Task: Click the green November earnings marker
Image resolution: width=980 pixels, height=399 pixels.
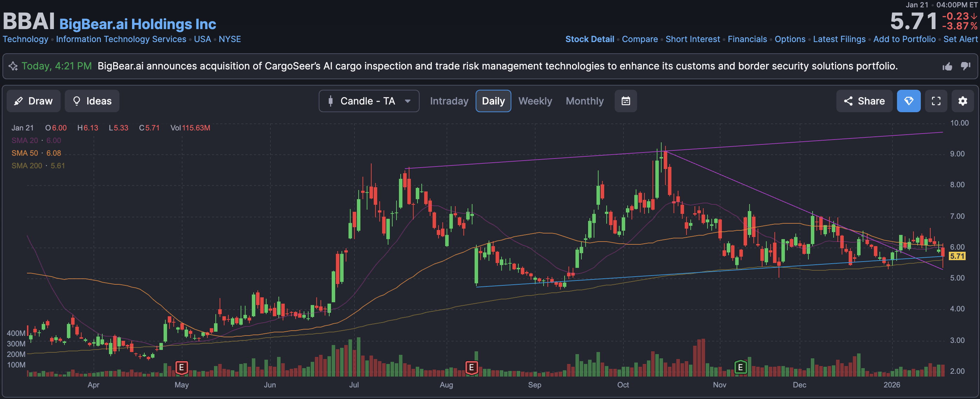Action: pos(740,367)
